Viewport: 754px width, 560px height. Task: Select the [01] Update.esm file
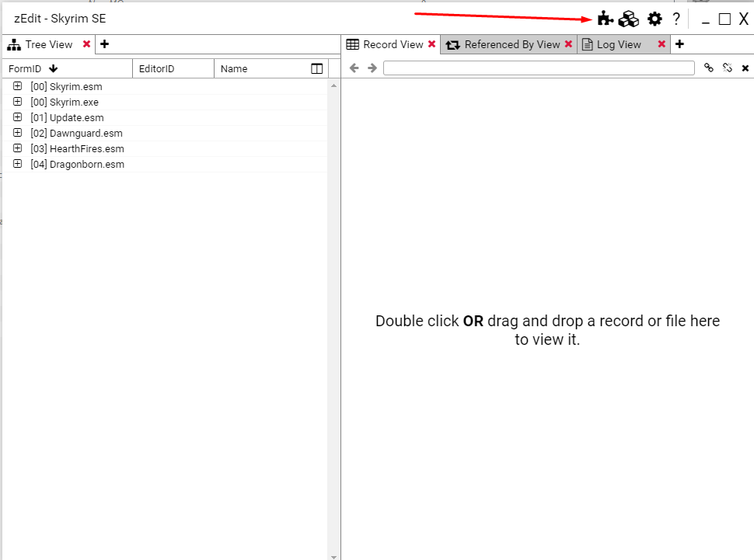pyautogui.click(x=76, y=117)
